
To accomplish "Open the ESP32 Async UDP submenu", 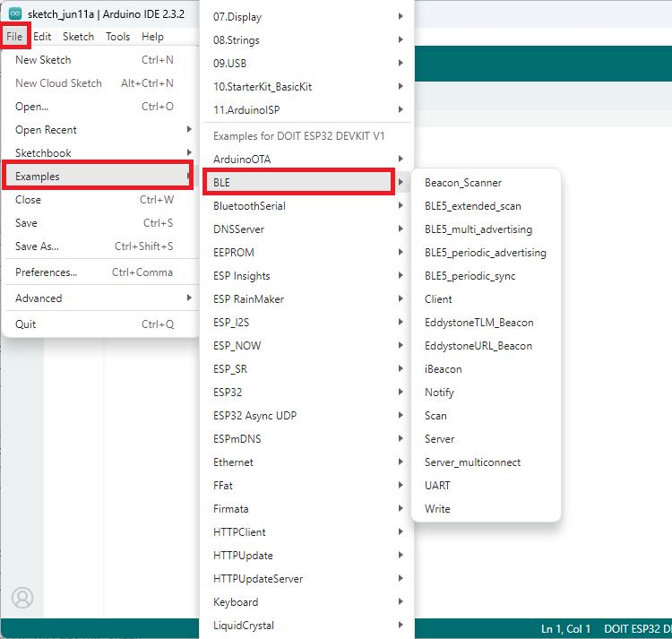I will 306,415.
